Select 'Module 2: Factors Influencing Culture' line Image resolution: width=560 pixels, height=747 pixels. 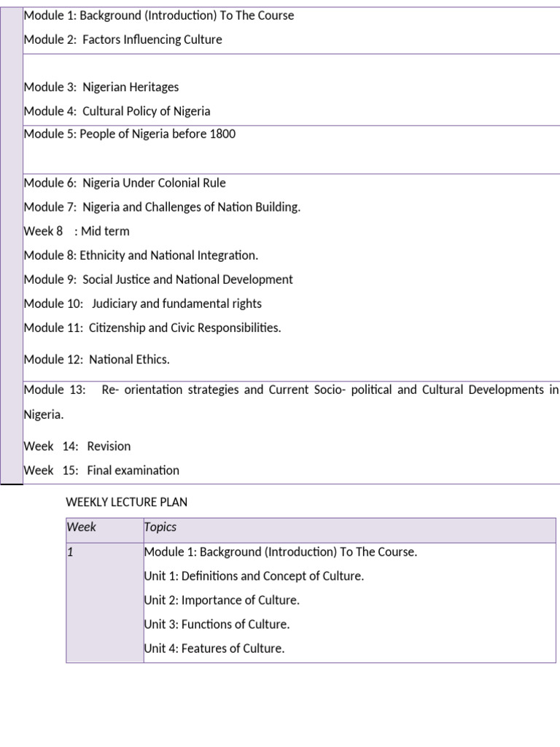tap(122, 39)
